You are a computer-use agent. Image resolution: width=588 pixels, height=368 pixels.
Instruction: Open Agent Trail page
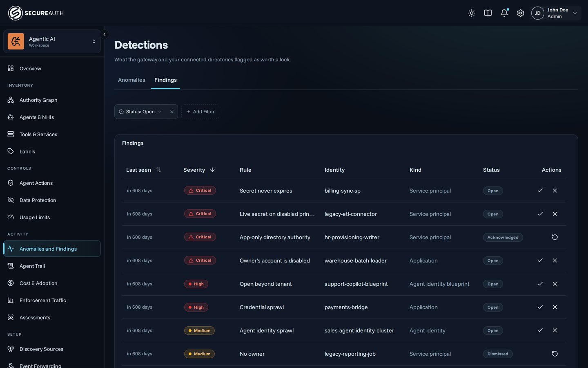tap(52, 266)
